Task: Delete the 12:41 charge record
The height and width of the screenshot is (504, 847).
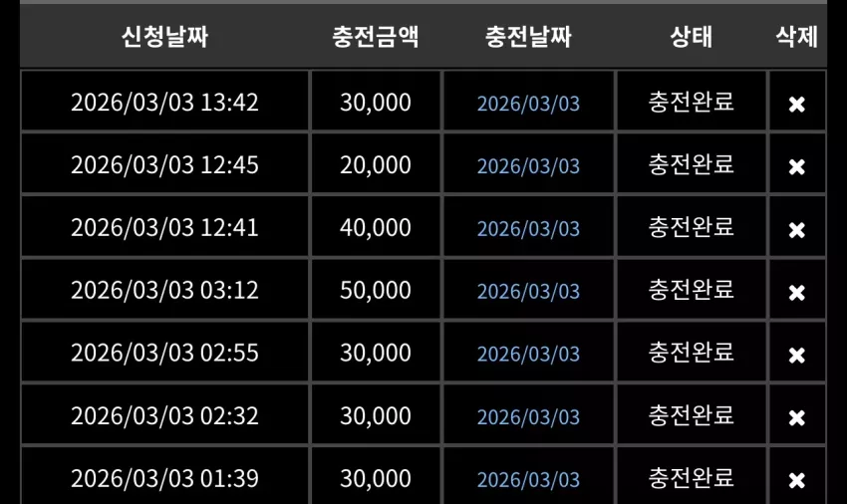Action: 797,229
